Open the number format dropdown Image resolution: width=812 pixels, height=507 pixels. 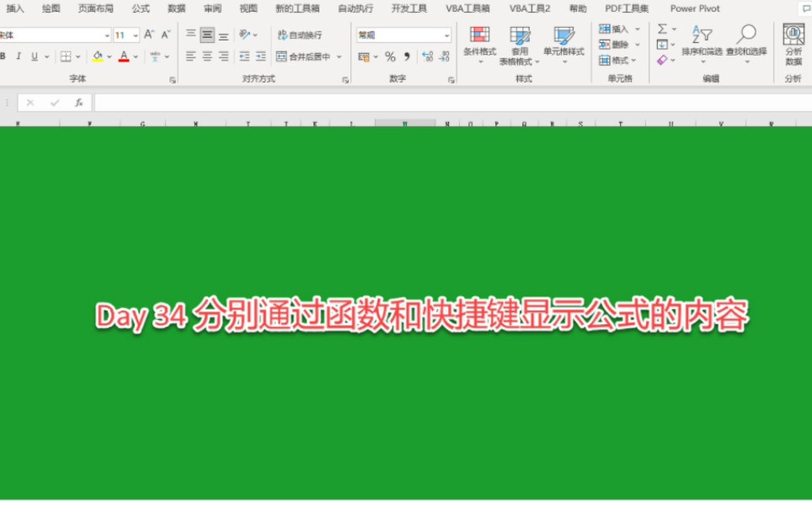(446, 35)
